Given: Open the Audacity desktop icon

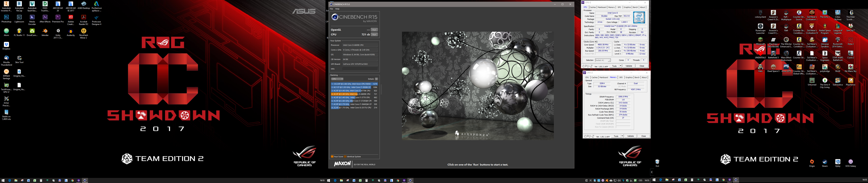Looking at the screenshot, I should (71, 32).
